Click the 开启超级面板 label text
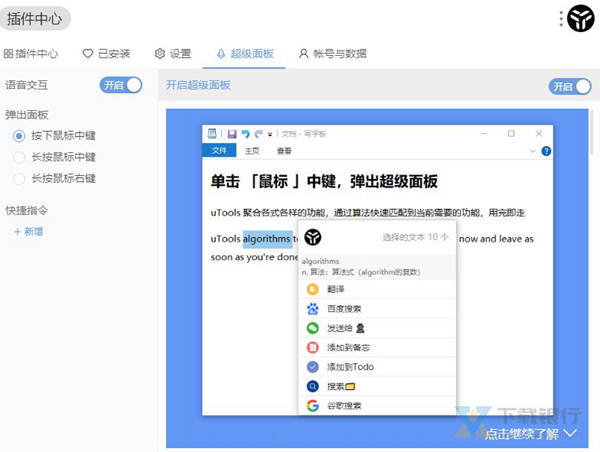 (198, 85)
